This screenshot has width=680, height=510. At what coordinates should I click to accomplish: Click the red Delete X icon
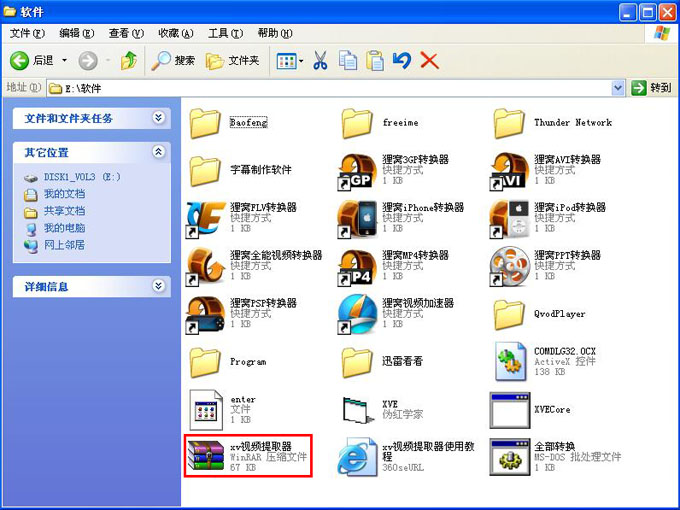pos(429,60)
